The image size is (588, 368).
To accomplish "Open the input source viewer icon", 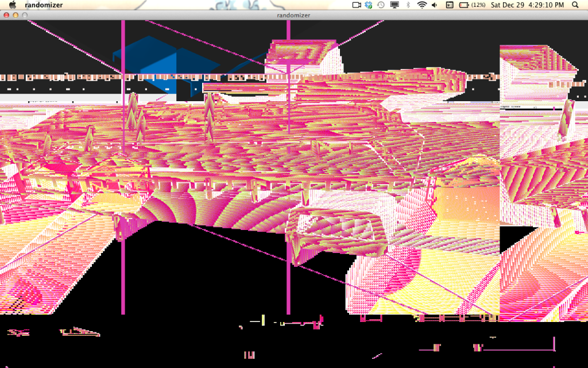I will (449, 5).
